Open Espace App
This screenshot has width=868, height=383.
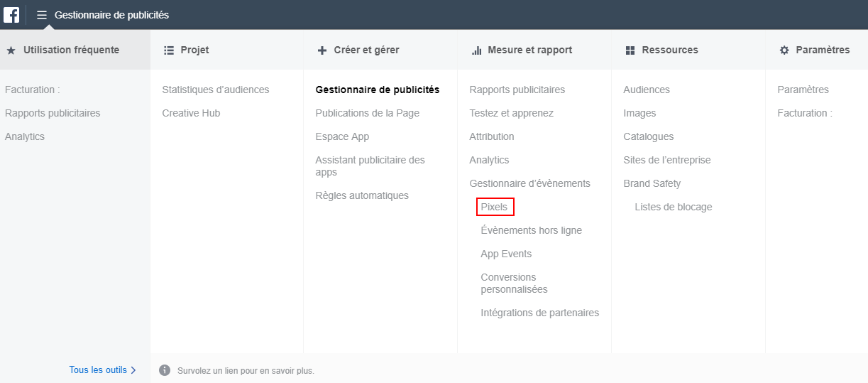click(x=342, y=136)
